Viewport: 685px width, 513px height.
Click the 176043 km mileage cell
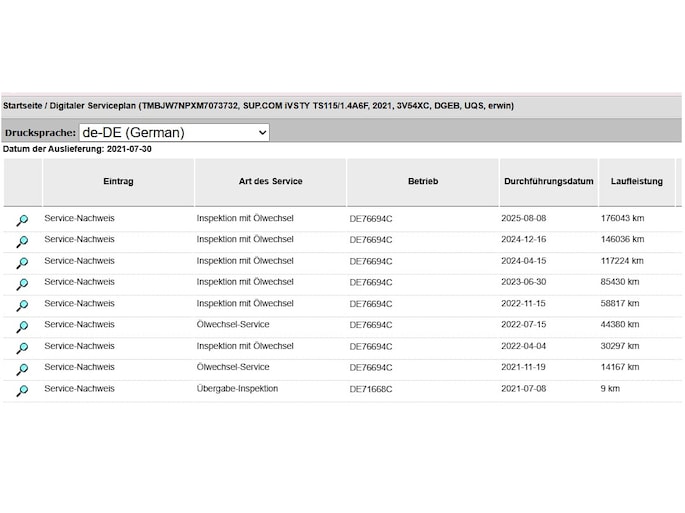(x=622, y=218)
